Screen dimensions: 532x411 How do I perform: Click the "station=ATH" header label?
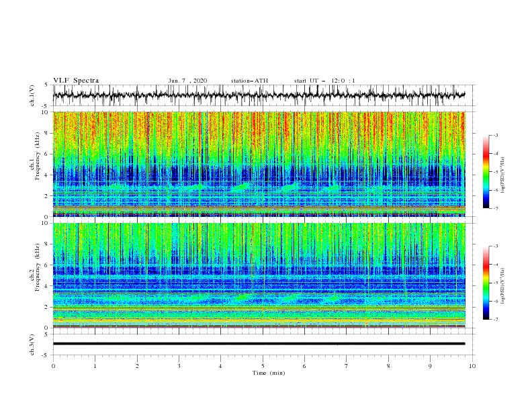[x=249, y=81]
